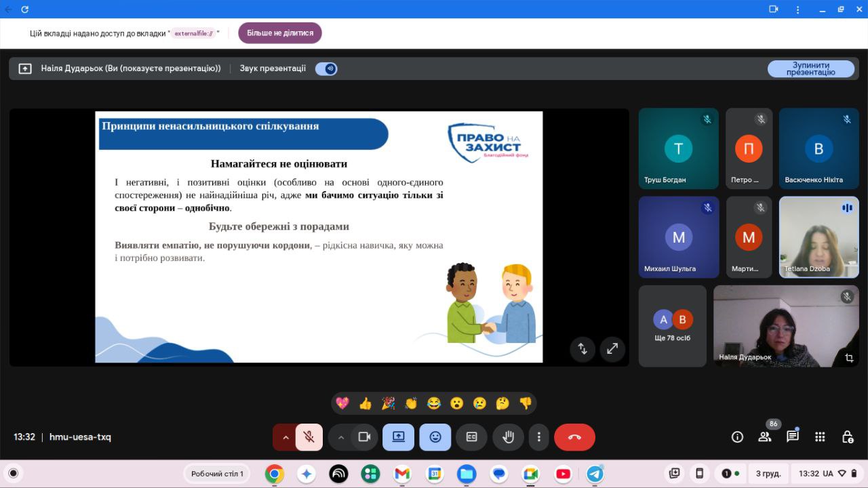Click the stop presentation button
Image resolution: width=868 pixels, height=488 pixels.
[x=810, y=68]
